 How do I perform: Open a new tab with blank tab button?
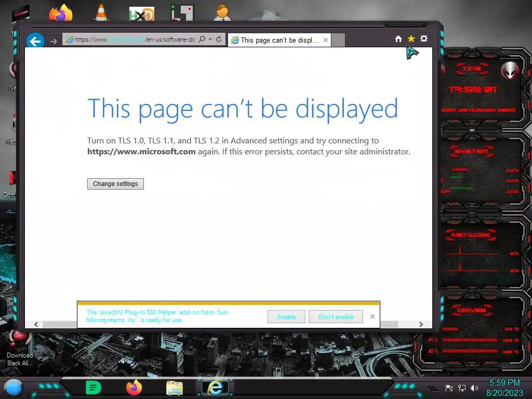pos(338,40)
